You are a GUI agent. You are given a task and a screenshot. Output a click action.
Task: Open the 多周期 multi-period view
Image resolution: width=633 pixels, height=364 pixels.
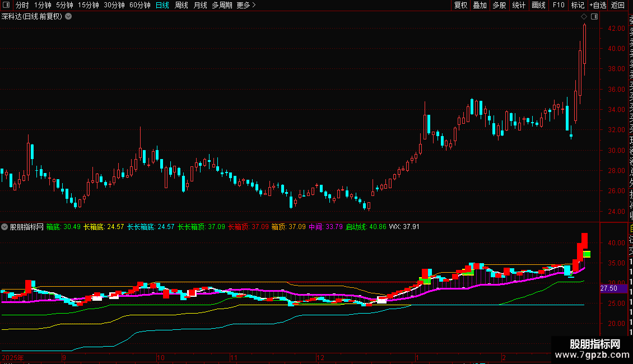(222, 6)
